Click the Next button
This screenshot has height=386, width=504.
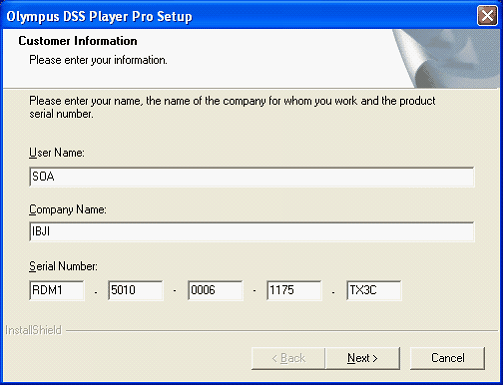pyautogui.click(x=362, y=358)
